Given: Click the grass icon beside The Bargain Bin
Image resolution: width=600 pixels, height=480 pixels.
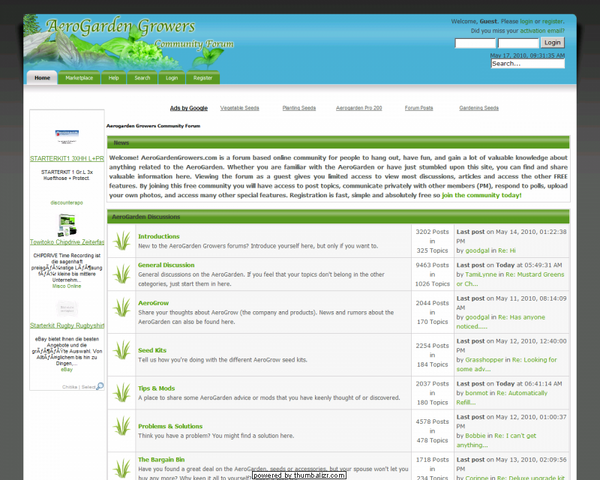Looking at the screenshot, I should pyautogui.click(x=122, y=469).
